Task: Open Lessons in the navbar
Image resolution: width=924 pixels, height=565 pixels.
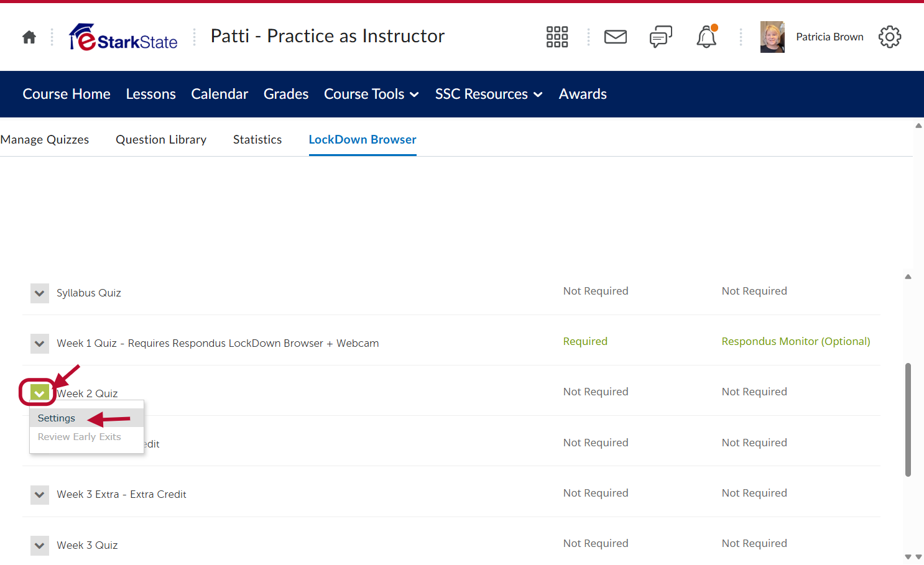Action: pyautogui.click(x=151, y=94)
